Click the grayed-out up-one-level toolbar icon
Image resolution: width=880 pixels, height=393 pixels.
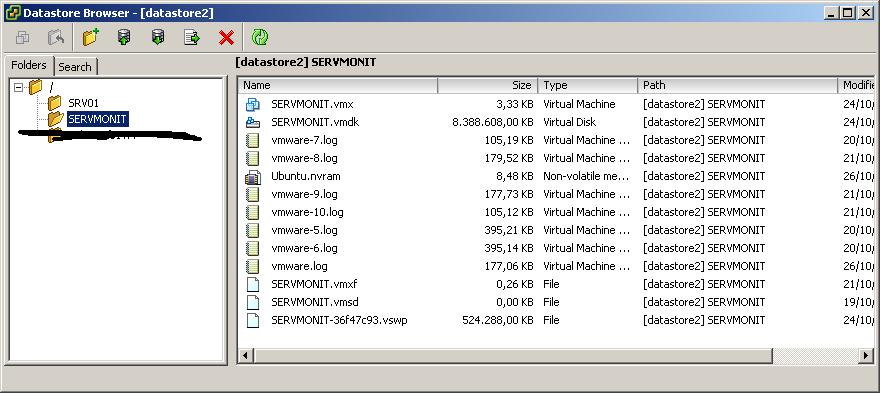56,38
